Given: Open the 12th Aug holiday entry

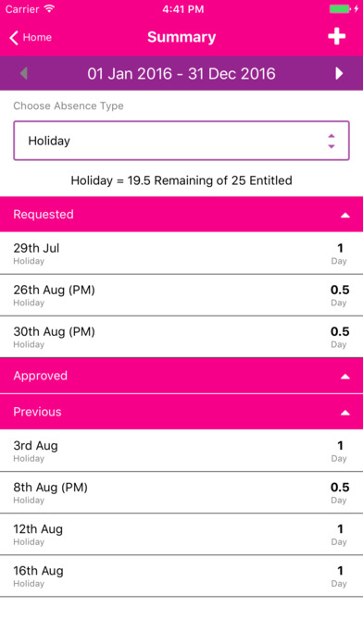Looking at the screenshot, I should pyautogui.click(x=181, y=534).
